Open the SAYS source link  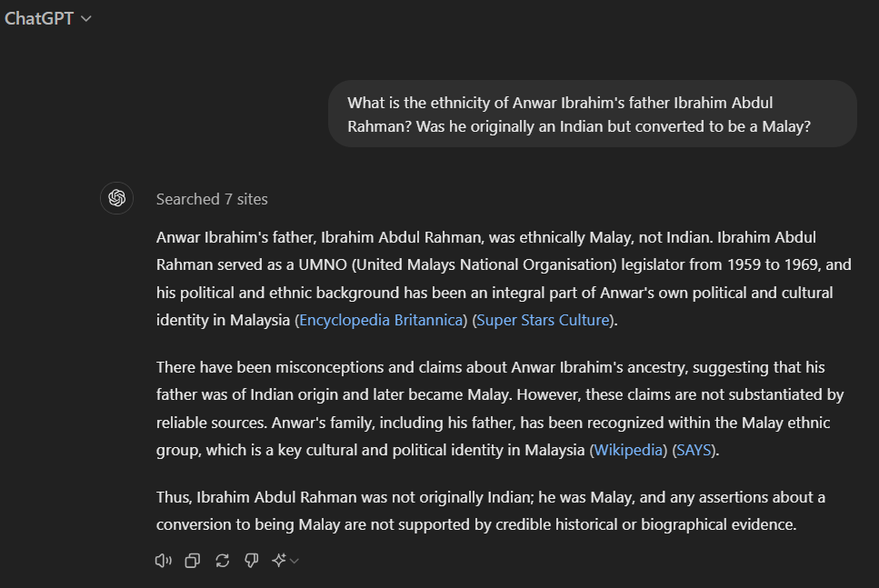(693, 450)
